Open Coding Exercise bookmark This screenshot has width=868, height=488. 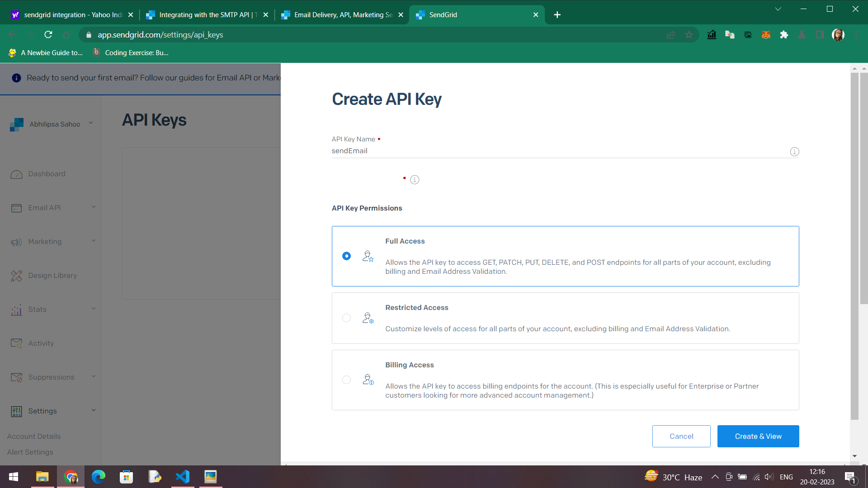131,53
